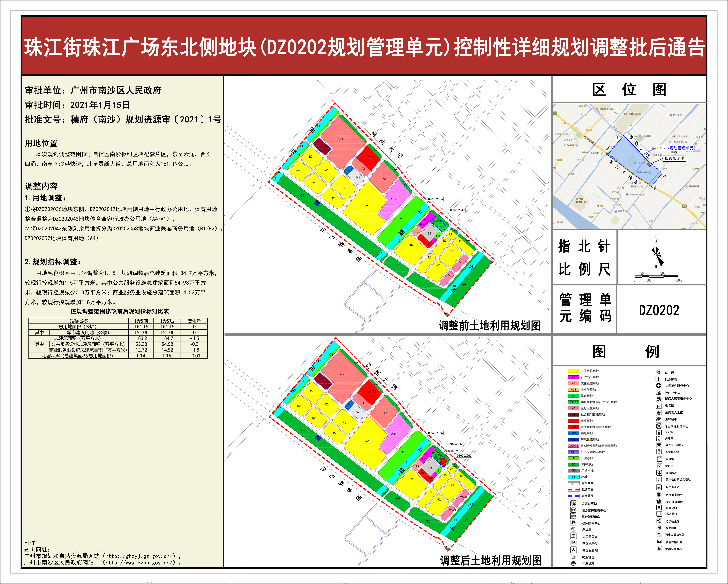This screenshot has height=584, width=728.
Task: Select the 公交首末站 legend icon
Action: tap(659, 487)
